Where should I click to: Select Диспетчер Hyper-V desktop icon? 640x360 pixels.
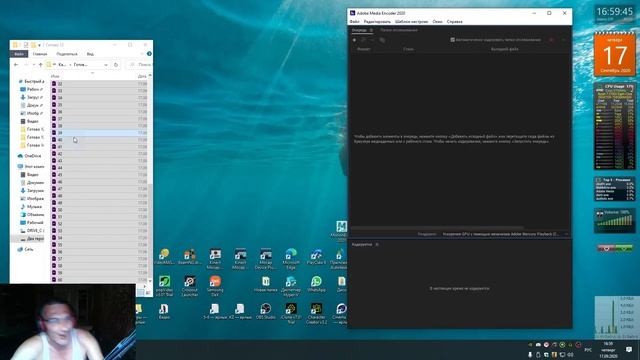291,286
